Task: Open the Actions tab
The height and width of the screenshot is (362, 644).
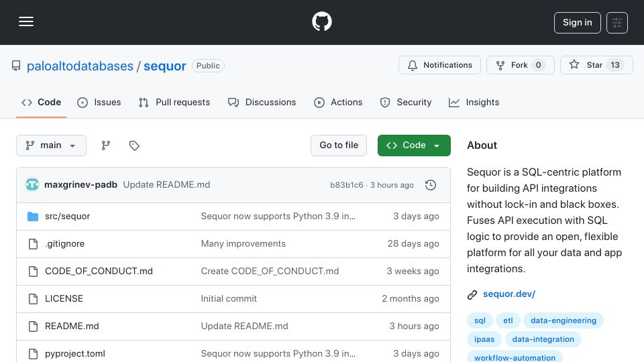Action: (x=338, y=102)
